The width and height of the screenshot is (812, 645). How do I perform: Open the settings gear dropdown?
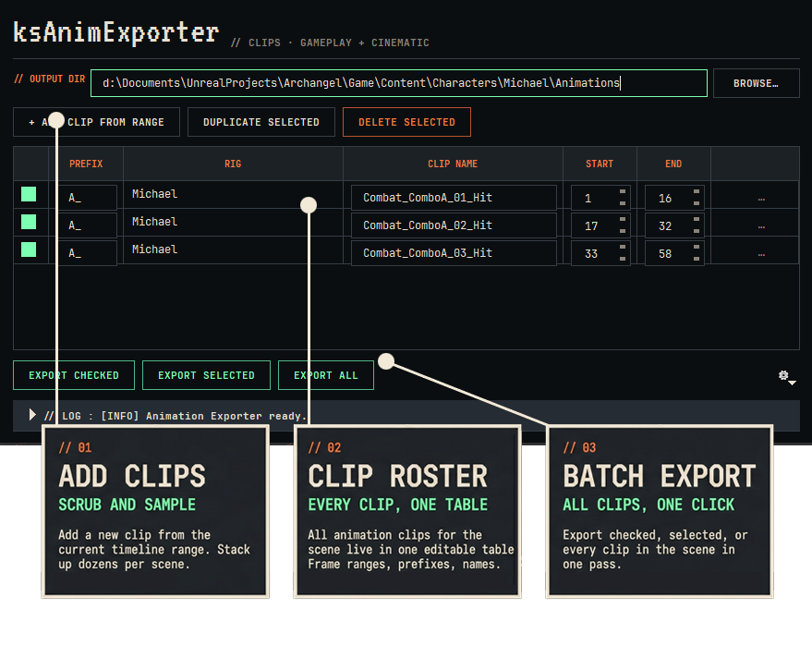pos(787,377)
